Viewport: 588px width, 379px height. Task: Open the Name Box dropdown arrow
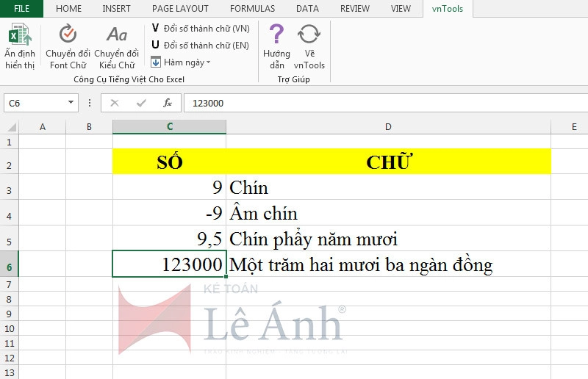pos(71,103)
